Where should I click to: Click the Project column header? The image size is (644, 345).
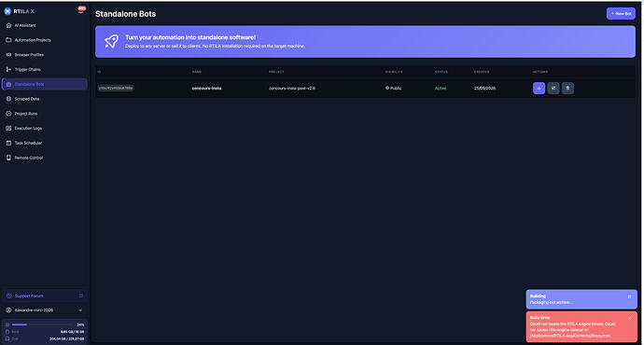276,72
